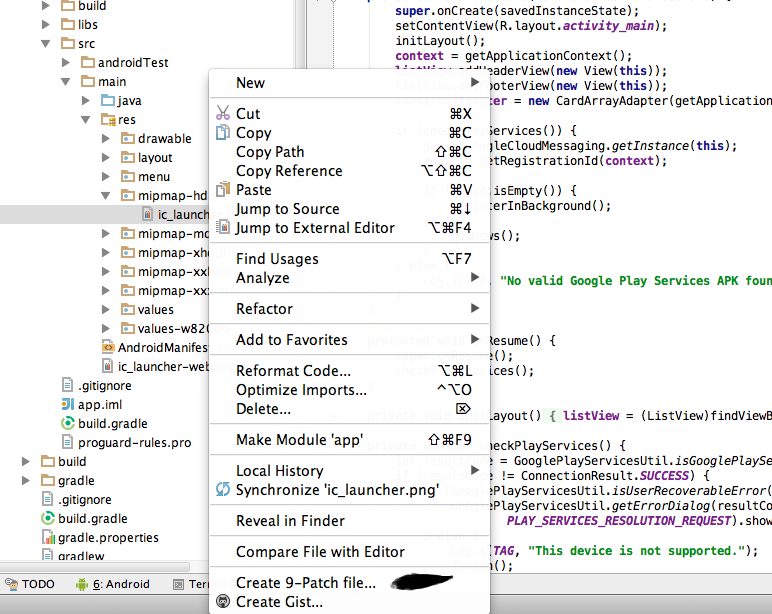Choose Reformat Code... entry
This screenshot has height=614, width=772.
coord(350,371)
